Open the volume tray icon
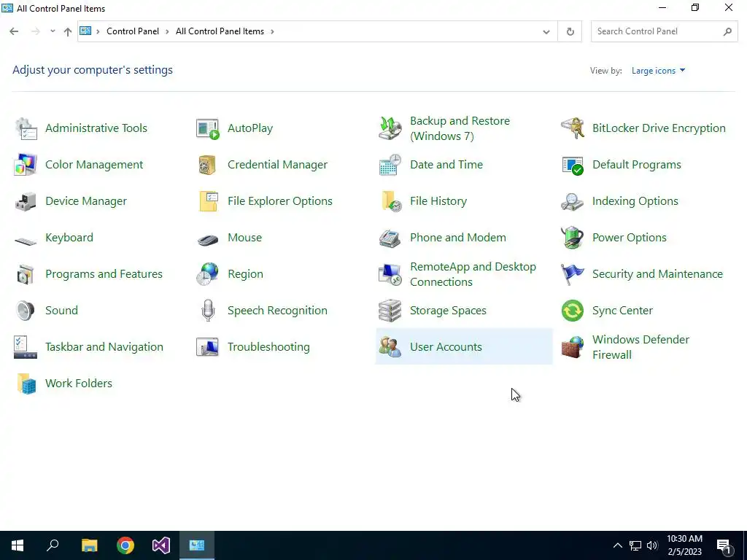This screenshot has width=747, height=560. (x=652, y=545)
